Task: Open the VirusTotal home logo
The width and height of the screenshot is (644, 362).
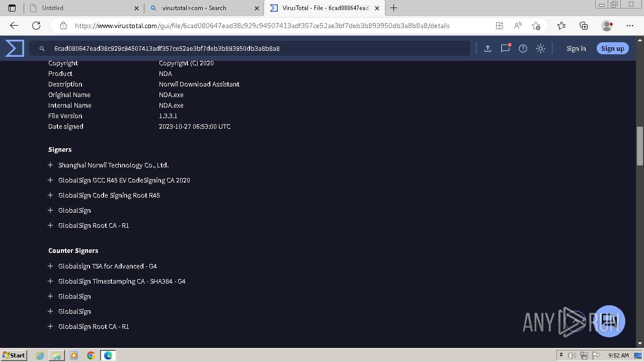Action: 15,48
